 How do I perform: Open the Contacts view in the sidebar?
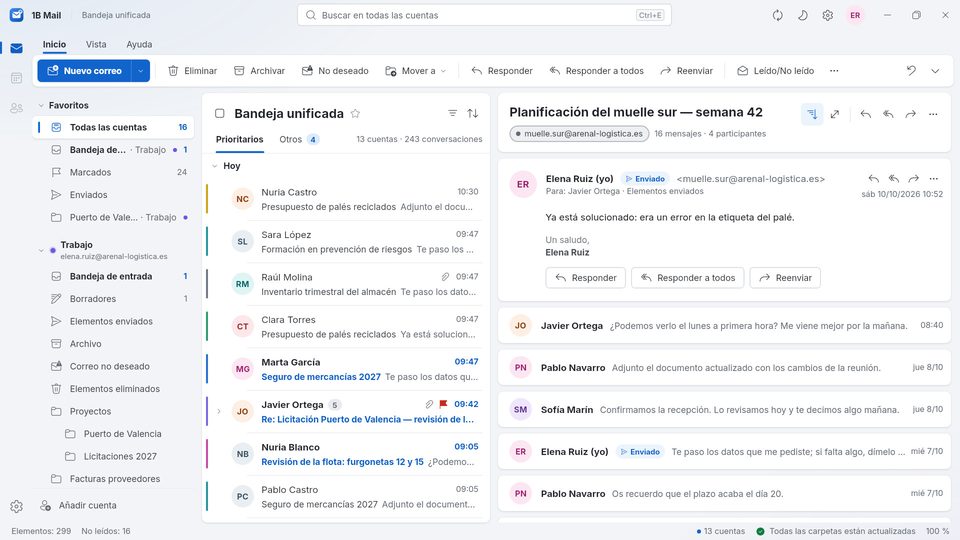click(x=17, y=108)
